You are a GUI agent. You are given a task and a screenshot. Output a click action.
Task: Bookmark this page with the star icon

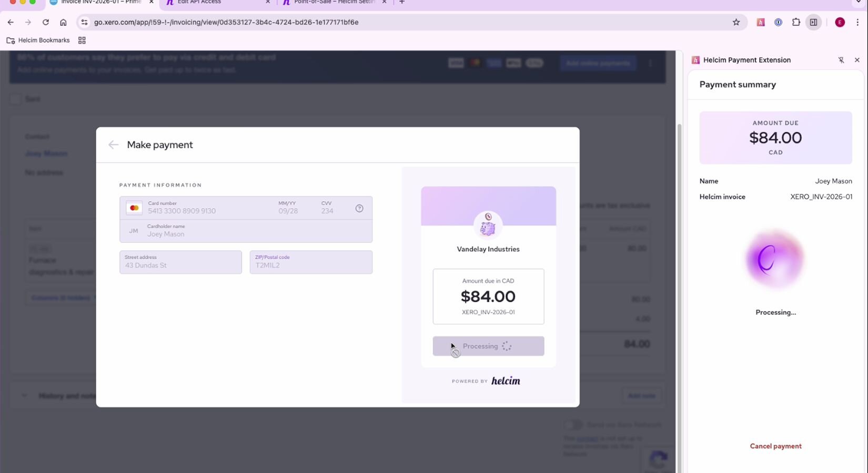736,22
